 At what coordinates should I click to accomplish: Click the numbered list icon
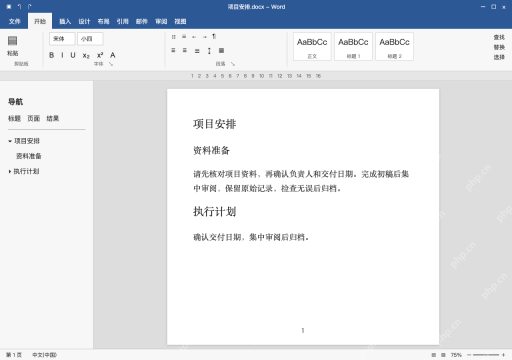pyautogui.click(x=184, y=37)
